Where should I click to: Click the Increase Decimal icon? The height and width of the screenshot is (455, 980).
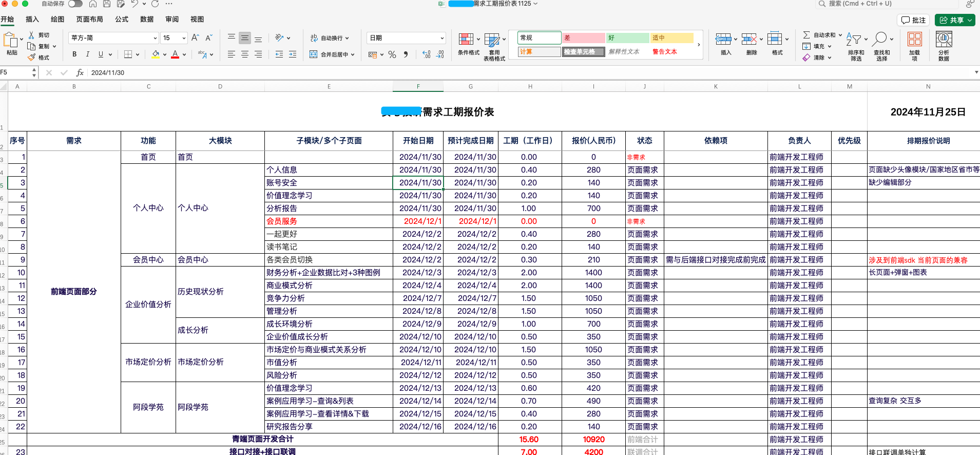pyautogui.click(x=427, y=54)
